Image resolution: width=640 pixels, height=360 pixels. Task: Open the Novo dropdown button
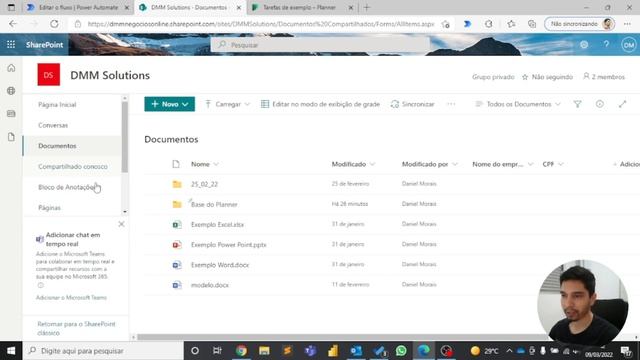[169, 104]
